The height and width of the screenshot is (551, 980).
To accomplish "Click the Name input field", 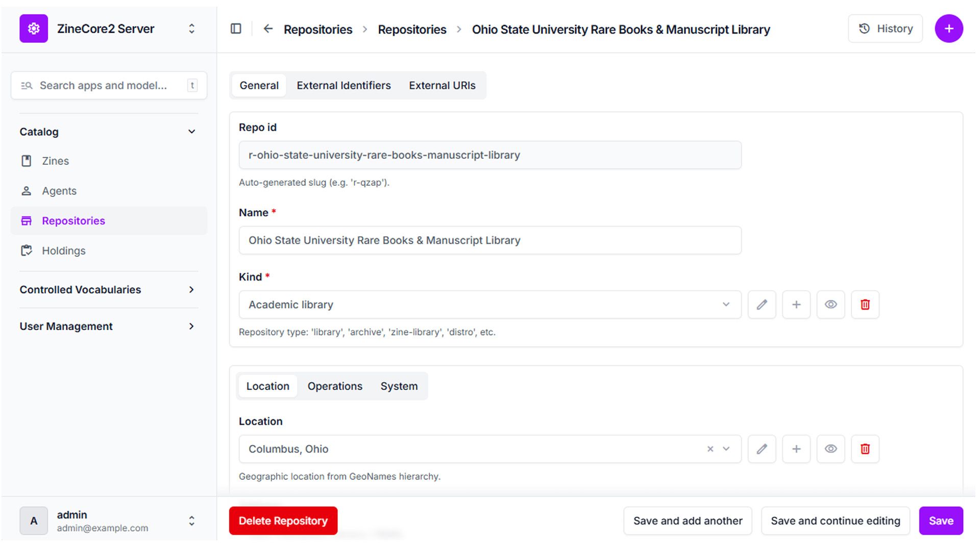I will point(489,240).
